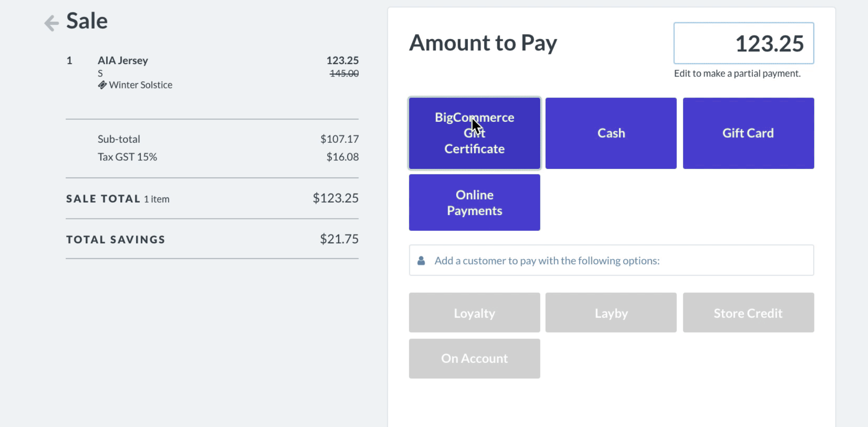868x427 pixels.
Task: Click the Sale Total label
Action: (103, 199)
